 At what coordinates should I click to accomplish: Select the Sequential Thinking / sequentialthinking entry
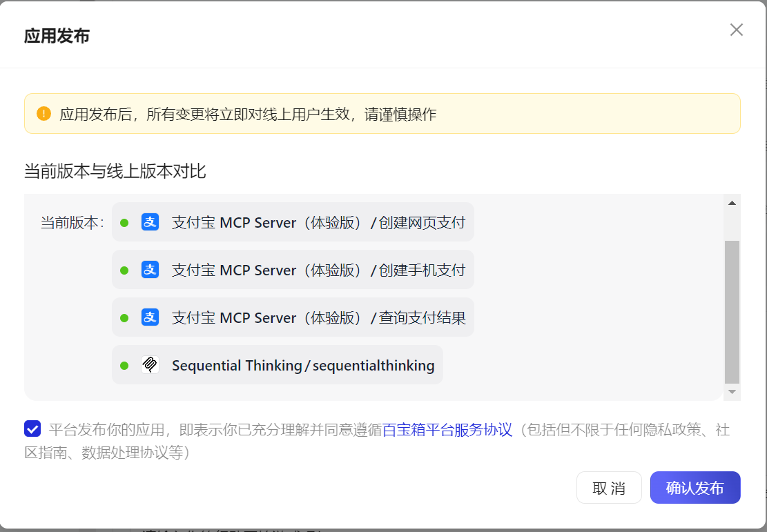coord(278,365)
